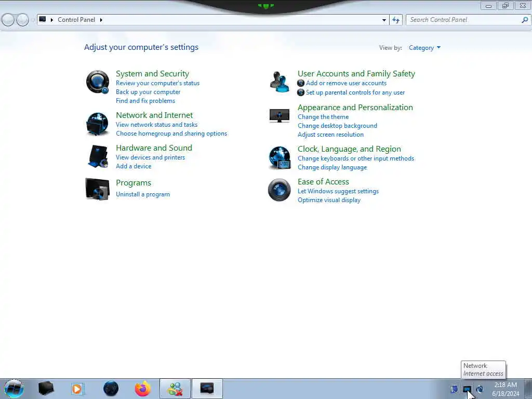Open Network and Internet heading link
This screenshot has height=399, width=532.
point(154,115)
